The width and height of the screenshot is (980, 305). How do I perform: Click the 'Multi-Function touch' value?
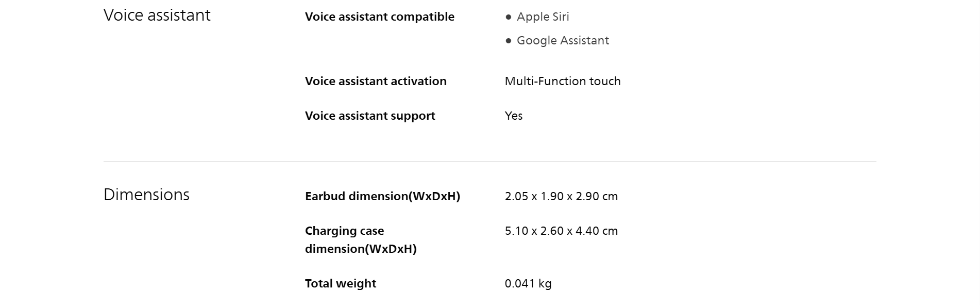563,81
